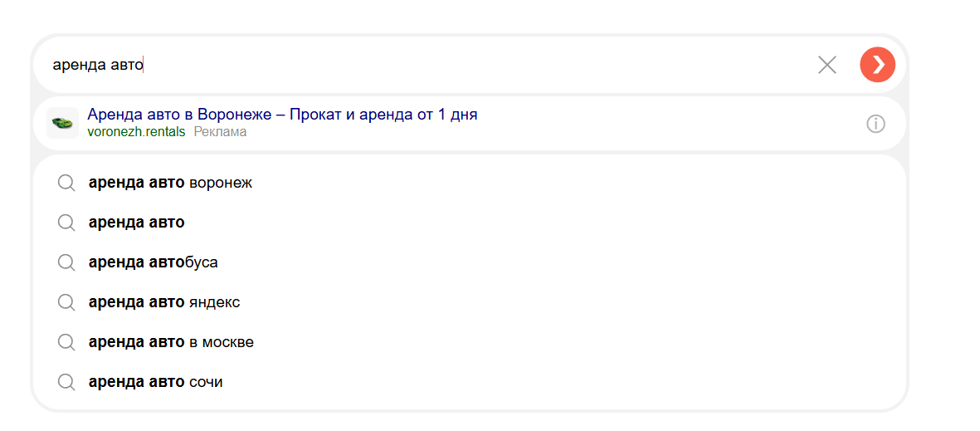Clear the search field with the X icon
The image size is (980, 431).
pos(826,65)
